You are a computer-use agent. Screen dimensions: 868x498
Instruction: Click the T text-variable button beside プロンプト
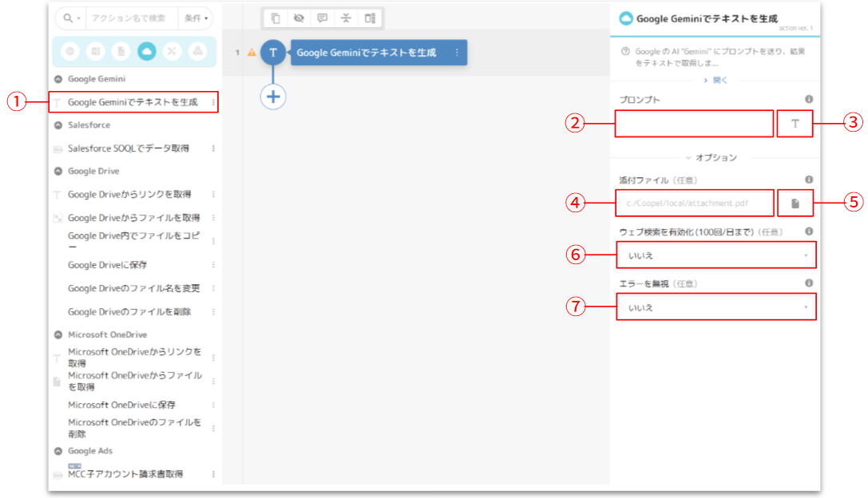(795, 124)
